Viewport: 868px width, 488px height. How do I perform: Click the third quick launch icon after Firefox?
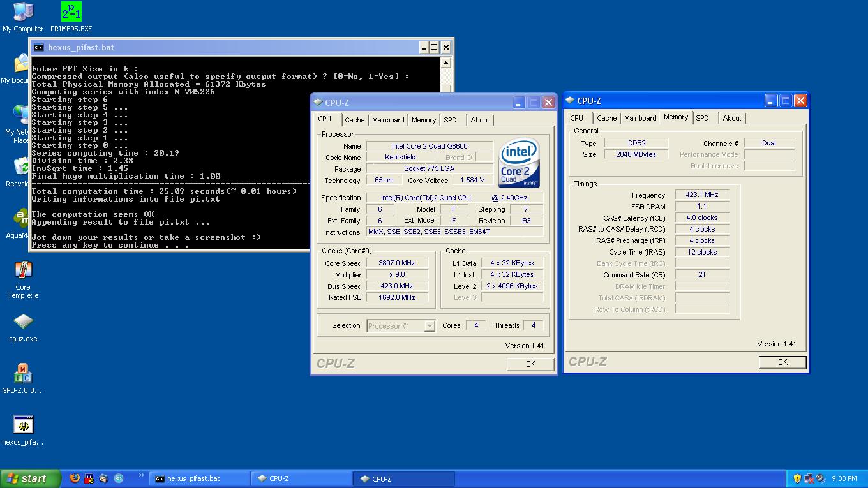(103, 478)
